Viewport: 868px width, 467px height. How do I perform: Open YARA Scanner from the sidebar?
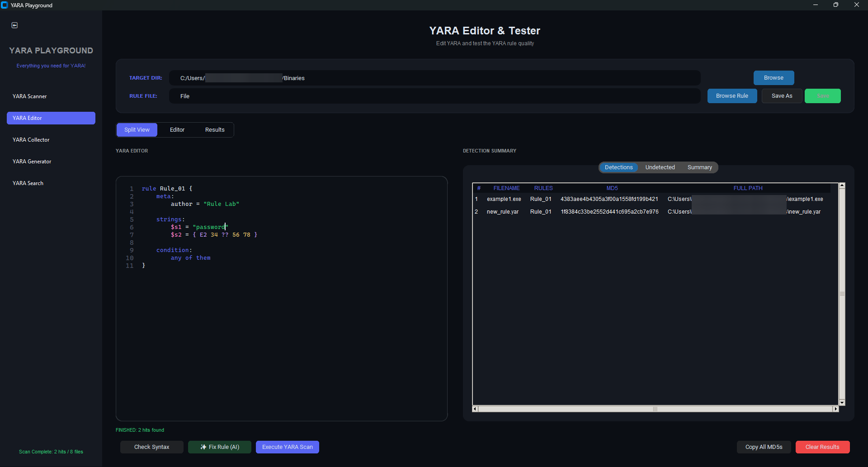click(x=30, y=96)
